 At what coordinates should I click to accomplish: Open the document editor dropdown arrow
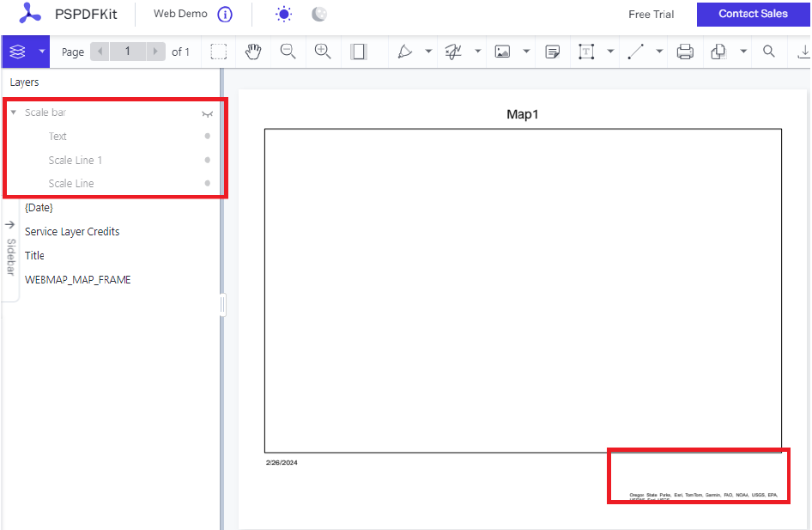tap(743, 52)
